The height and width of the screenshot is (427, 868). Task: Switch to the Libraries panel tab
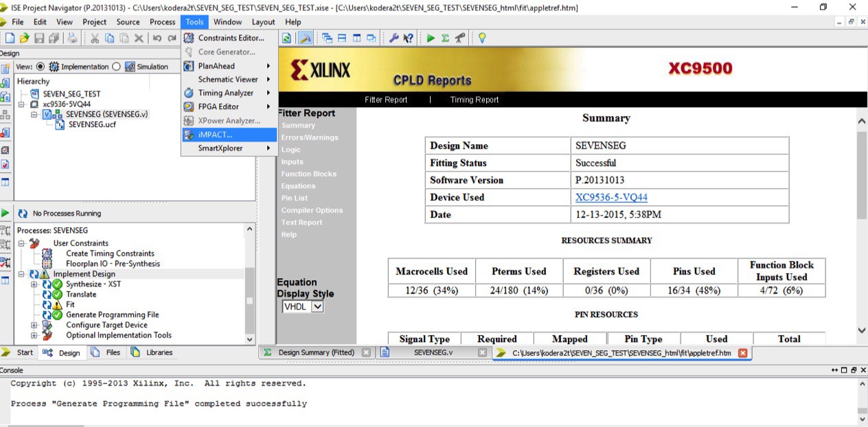tap(152, 353)
